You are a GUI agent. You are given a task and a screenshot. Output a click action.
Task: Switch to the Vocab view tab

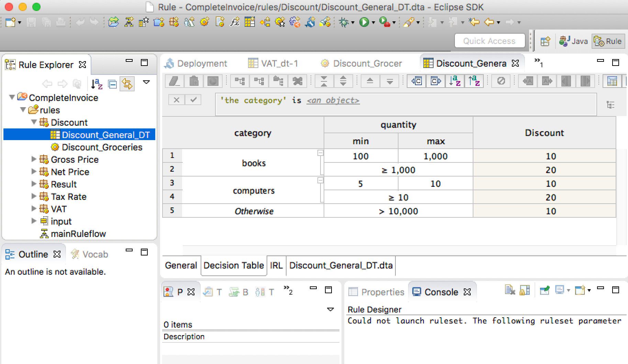(90, 254)
